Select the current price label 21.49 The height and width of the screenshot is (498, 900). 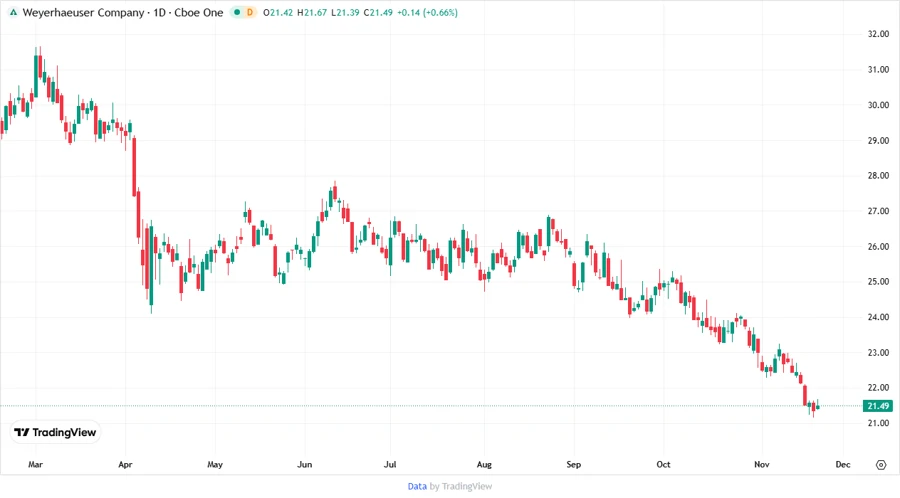click(x=878, y=406)
